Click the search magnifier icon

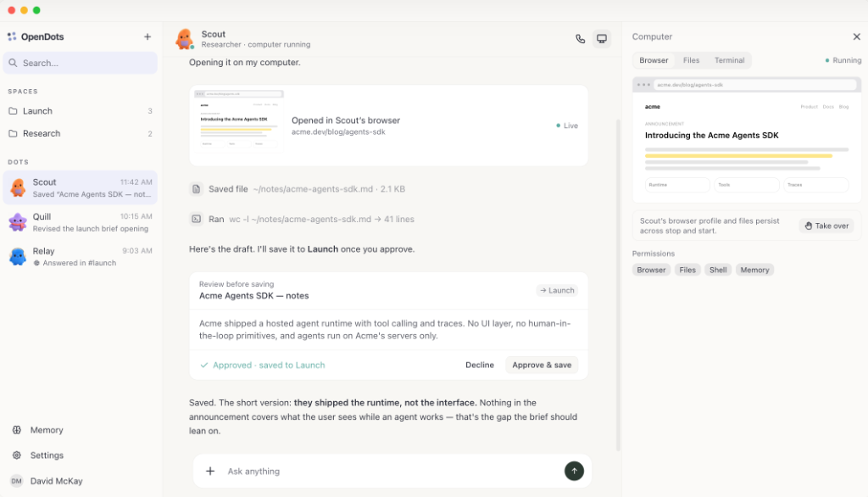tap(14, 63)
